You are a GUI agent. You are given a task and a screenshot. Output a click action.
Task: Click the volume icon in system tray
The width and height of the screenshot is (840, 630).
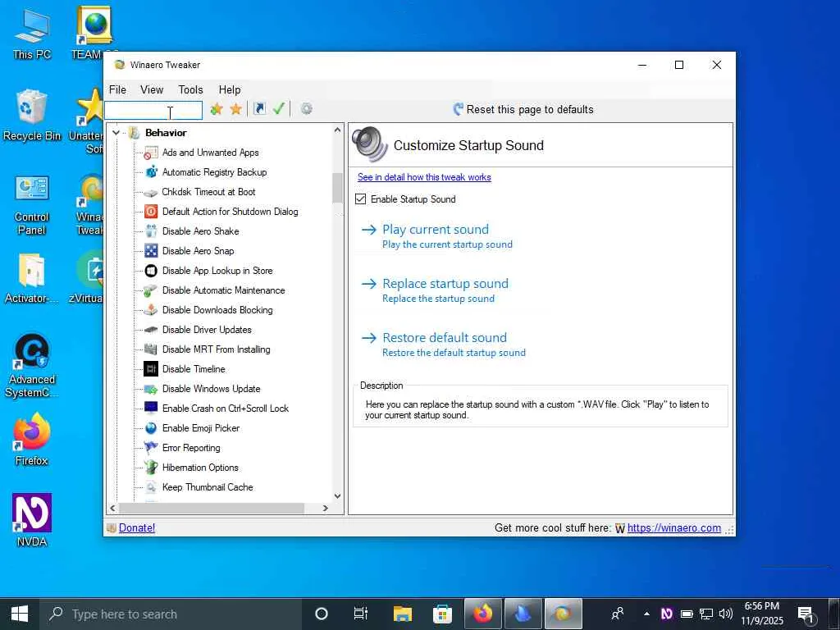(x=726, y=614)
